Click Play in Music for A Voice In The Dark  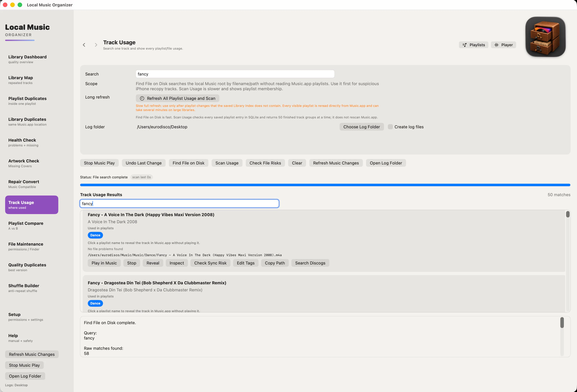(x=104, y=263)
